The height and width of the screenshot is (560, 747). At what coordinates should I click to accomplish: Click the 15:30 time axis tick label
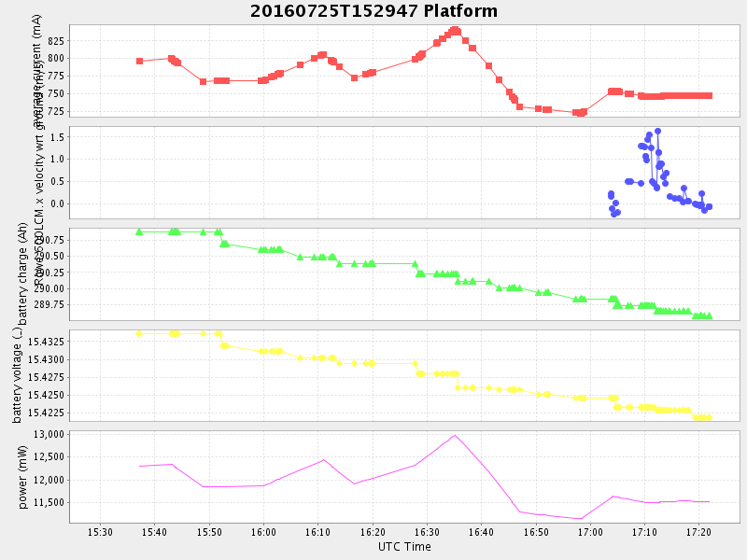[100, 531]
